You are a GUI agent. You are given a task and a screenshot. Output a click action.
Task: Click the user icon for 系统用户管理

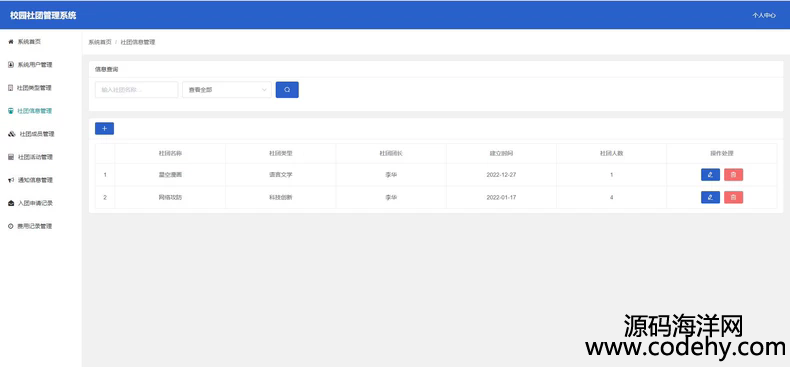click(x=11, y=65)
